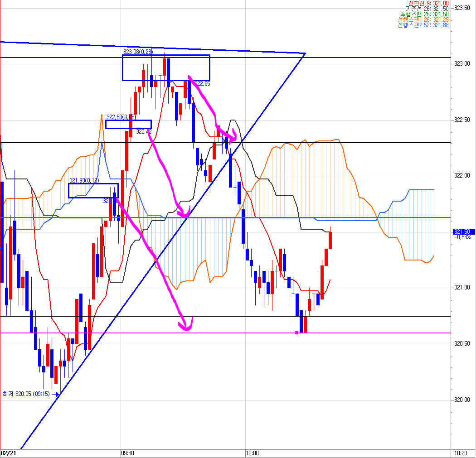Click the -0.53% change label

[463, 237]
